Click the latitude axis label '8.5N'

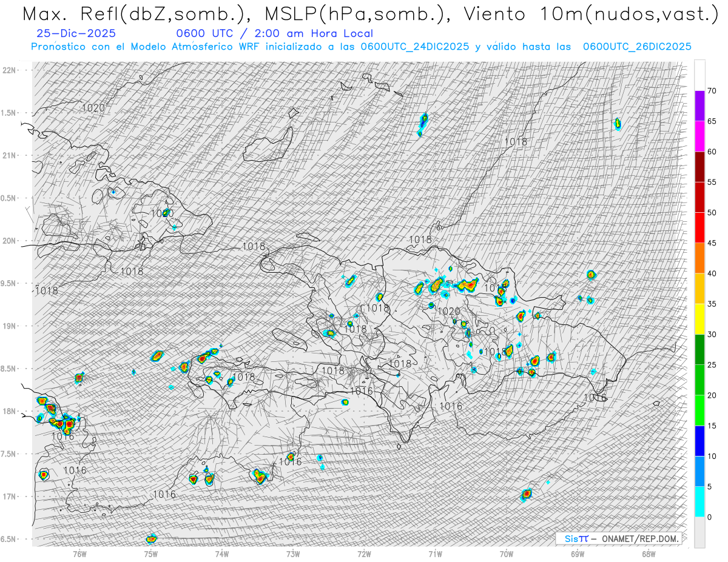coord(9,369)
